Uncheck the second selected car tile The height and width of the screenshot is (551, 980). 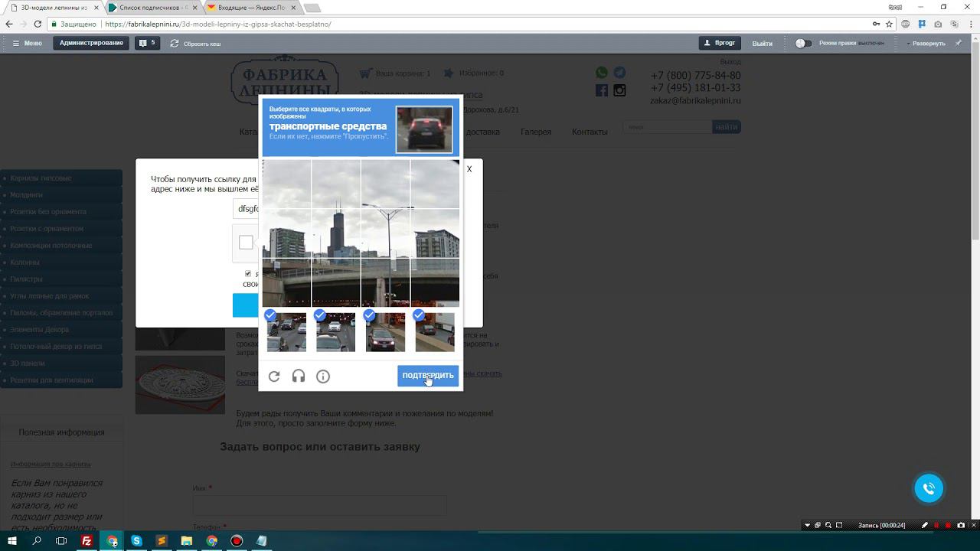pos(335,331)
